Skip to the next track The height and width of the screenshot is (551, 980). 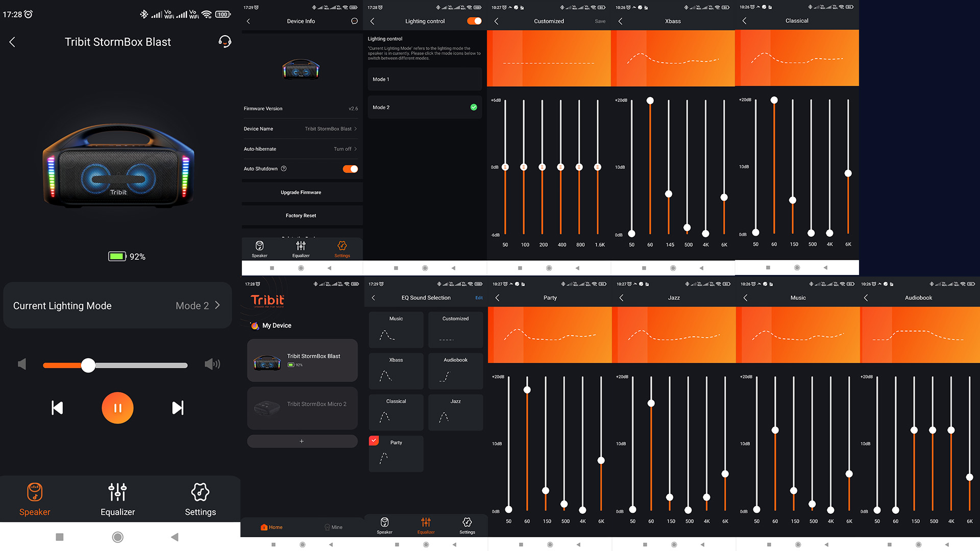pos(178,408)
